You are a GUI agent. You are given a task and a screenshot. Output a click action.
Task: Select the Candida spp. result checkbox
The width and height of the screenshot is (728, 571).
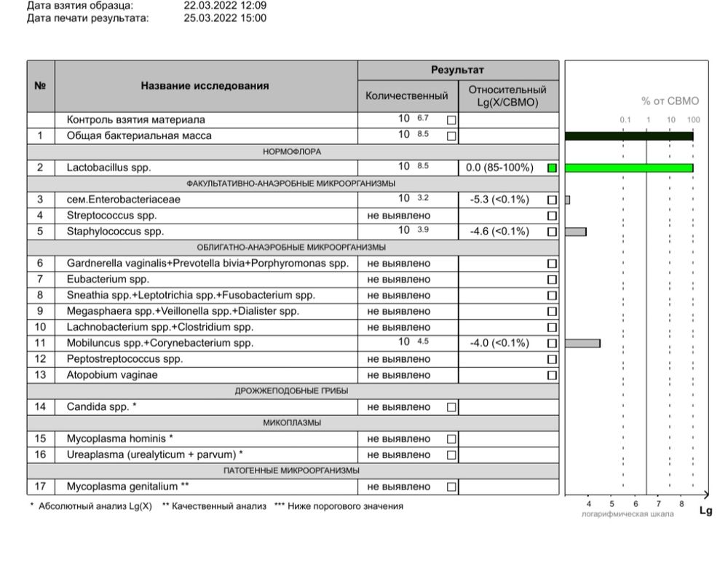click(451, 407)
